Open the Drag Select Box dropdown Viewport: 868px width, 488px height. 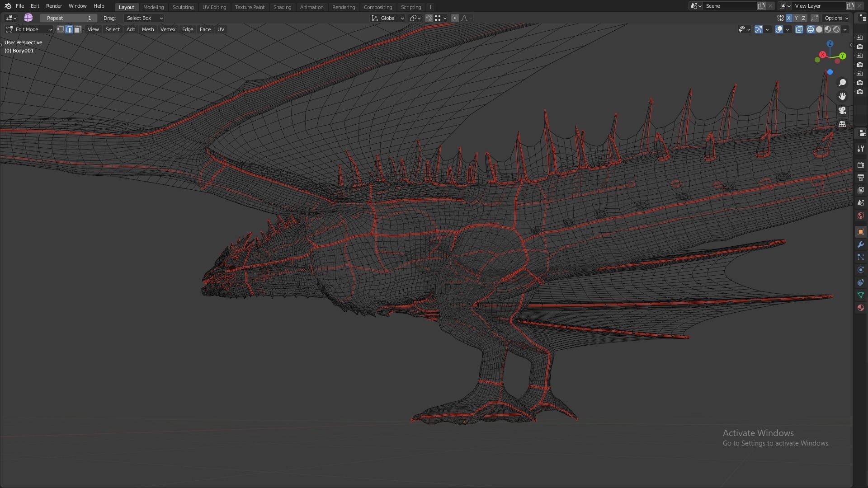(x=144, y=18)
